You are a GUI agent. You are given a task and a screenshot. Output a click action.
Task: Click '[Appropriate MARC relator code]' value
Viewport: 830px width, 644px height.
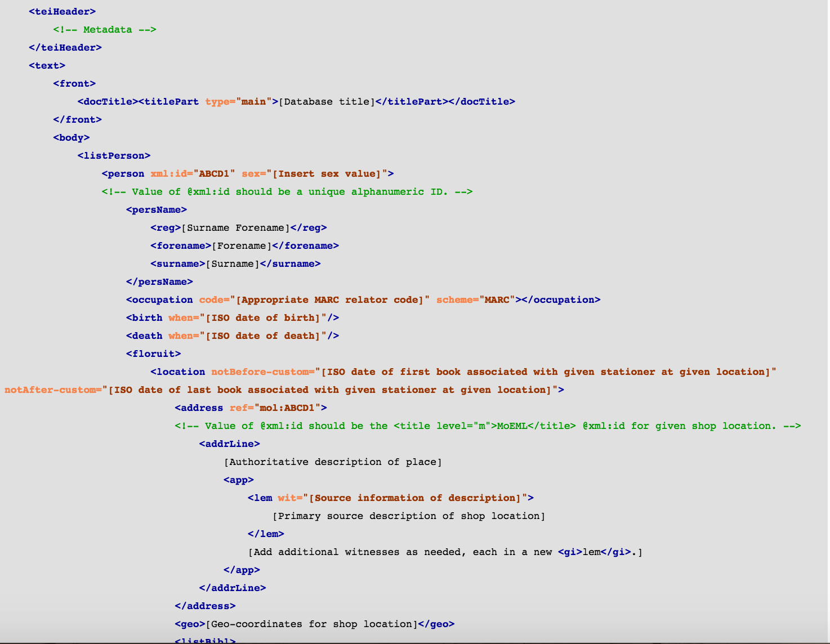coord(330,299)
